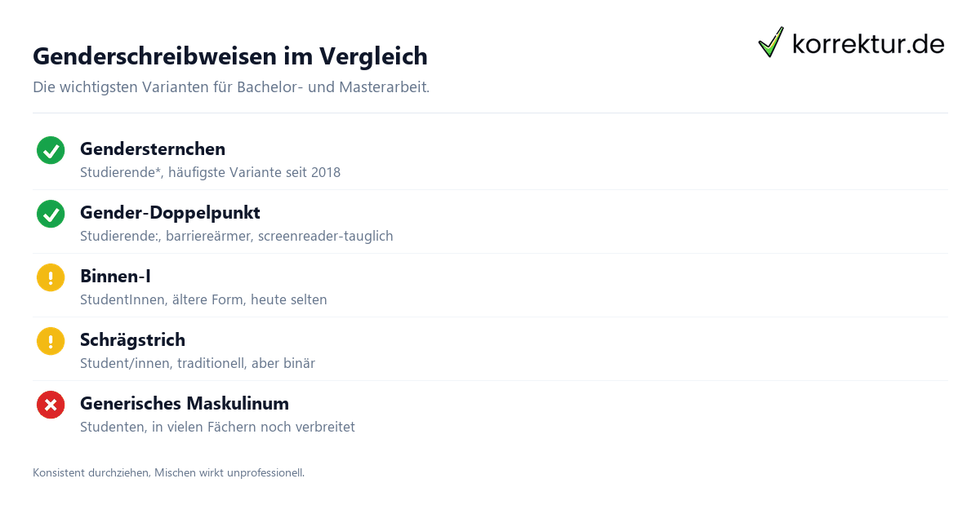Image resolution: width=980 pixels, height=514 pixels.
Task: Click the green checkmark icon beside Gendersternchen
Action: [x=51, y=150]
